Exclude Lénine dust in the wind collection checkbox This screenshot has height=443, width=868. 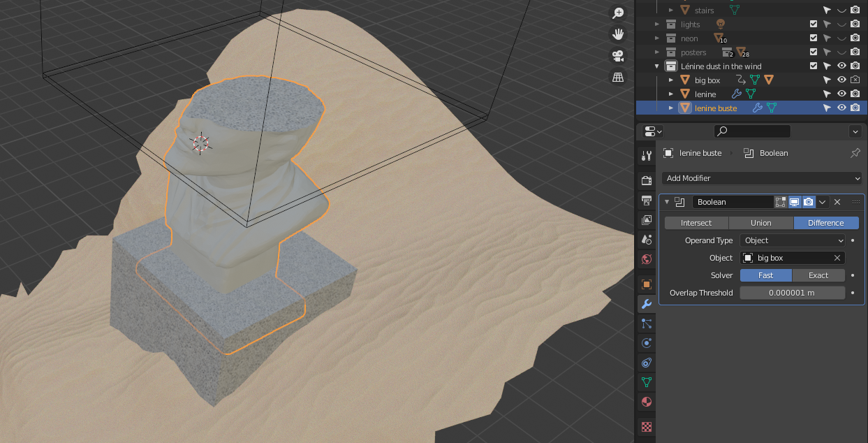[813, 66]
